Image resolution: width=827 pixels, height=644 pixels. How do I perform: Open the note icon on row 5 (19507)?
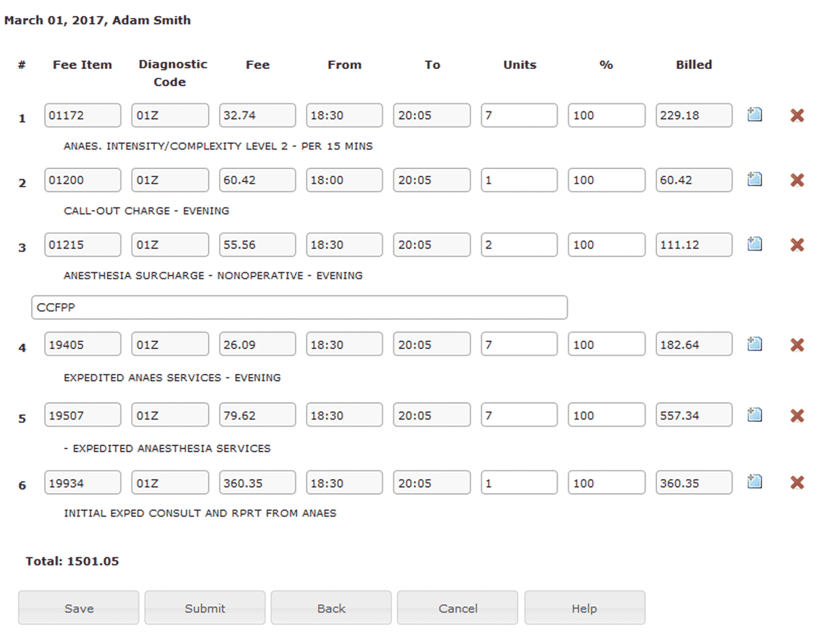754,415
